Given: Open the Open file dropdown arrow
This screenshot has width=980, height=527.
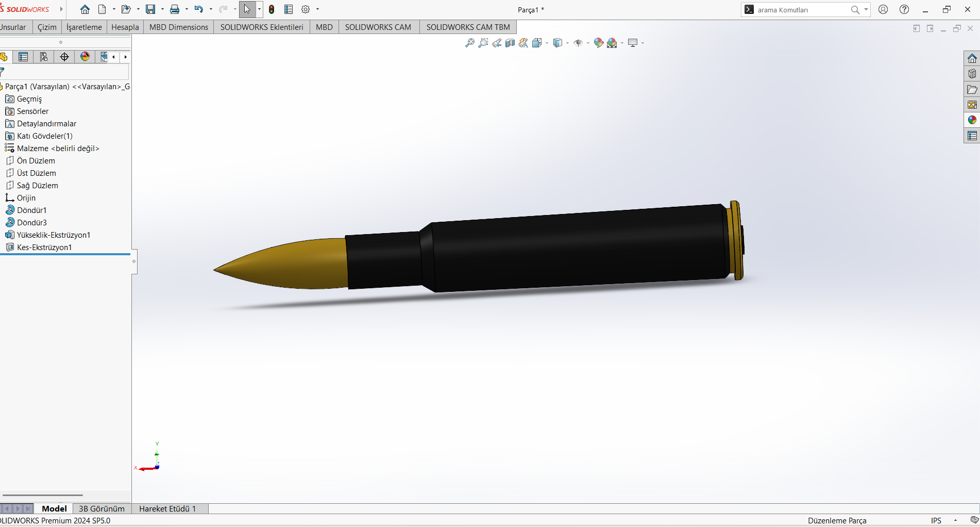Looking at the screenshot, I should click(x=138, y=9).
